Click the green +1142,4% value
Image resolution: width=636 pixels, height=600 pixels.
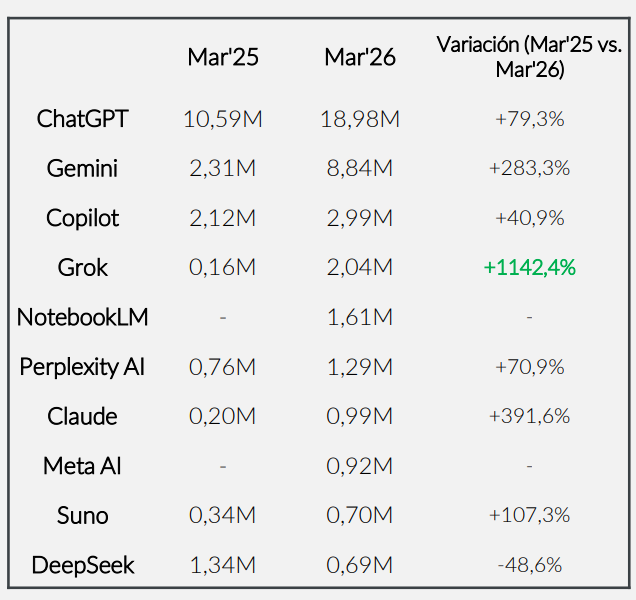click(529, 268)
